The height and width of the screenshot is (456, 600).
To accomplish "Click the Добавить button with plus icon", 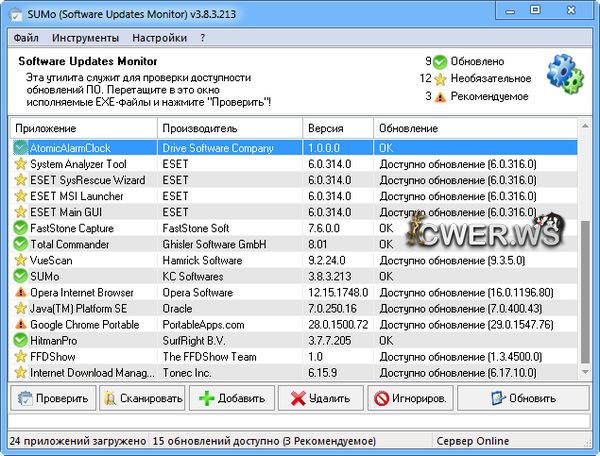I will pyautogui.click(x=231, y=398).
